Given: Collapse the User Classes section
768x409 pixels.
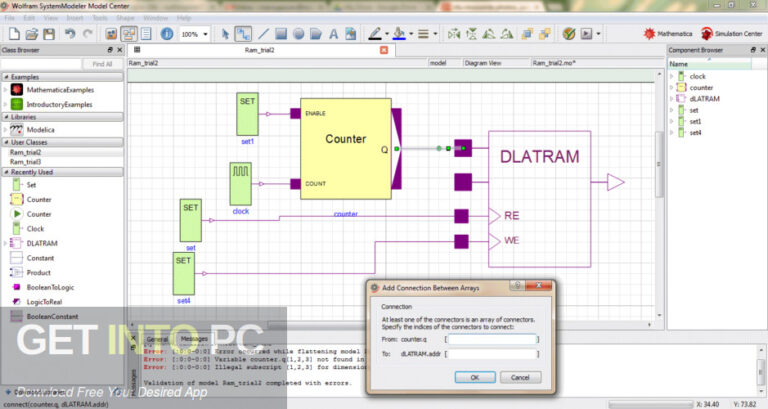Looking at the screenshot, I should (6, 142).
